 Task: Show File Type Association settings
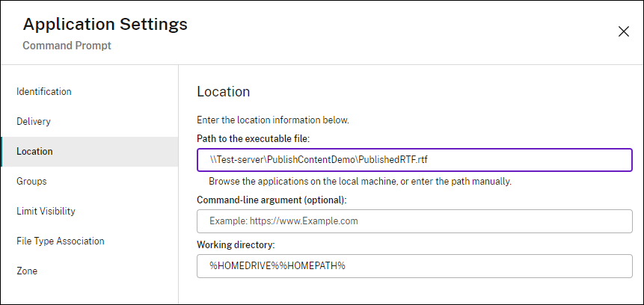click(x=61, y=241)
